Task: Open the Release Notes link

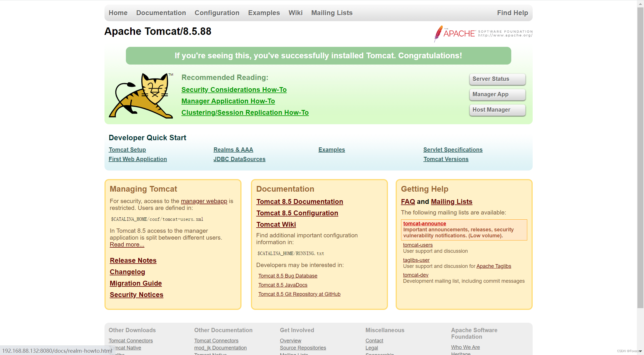Action: coord(133,260)
